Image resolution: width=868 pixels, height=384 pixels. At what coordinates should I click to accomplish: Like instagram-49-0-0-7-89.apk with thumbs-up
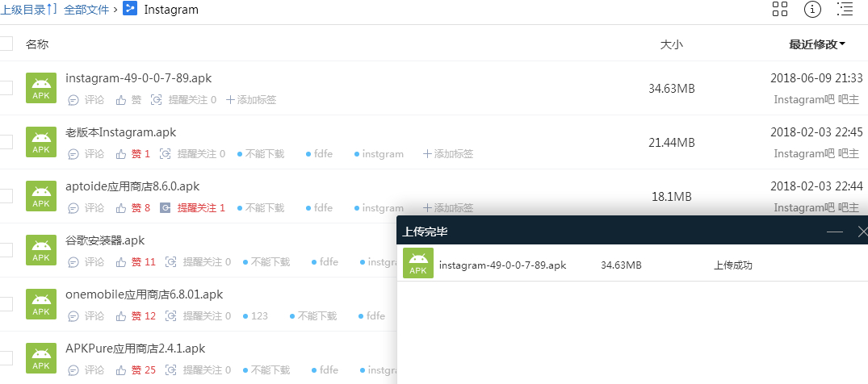click(128, 100)
